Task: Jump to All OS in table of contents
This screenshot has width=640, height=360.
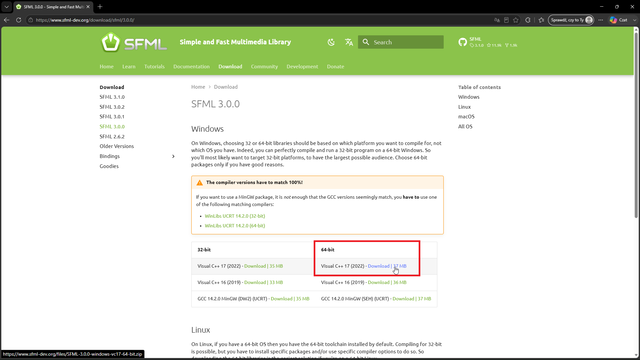Action: [465, 127]
